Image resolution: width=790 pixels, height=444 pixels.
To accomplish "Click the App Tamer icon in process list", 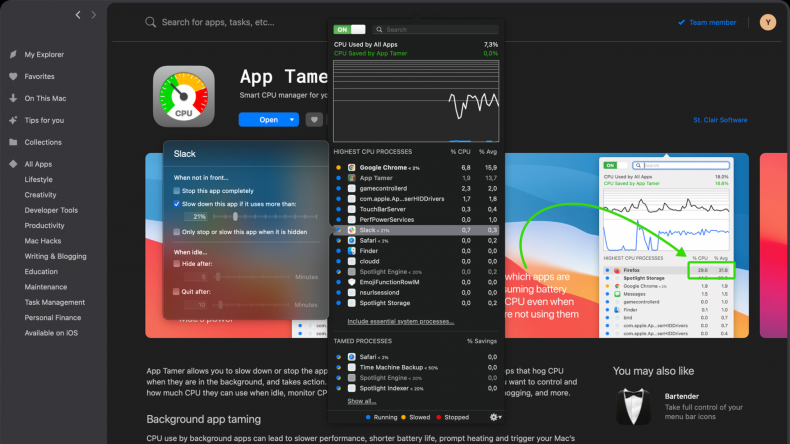I will pyautogui.click(x=352, y=178).
